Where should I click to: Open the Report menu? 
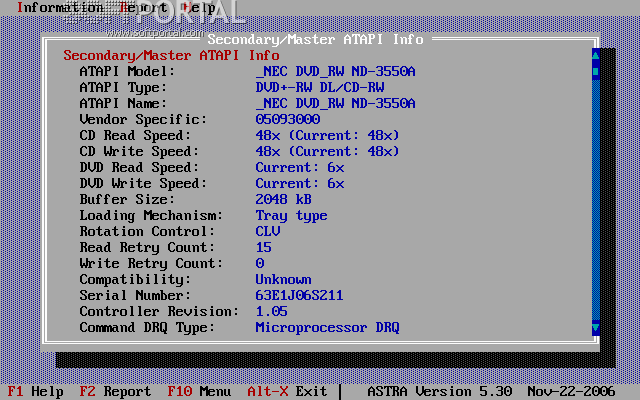tap(143, 8)
